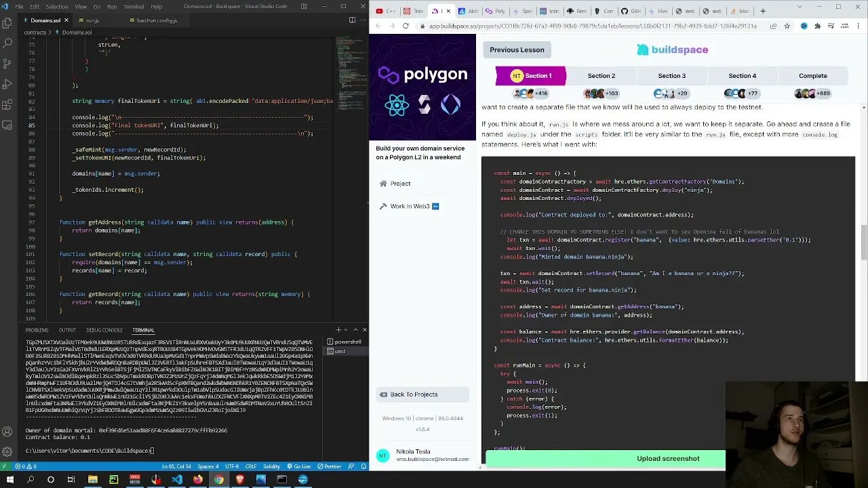Open the File menu in VS Code
The image size is (868, 488).
point(19,6)
